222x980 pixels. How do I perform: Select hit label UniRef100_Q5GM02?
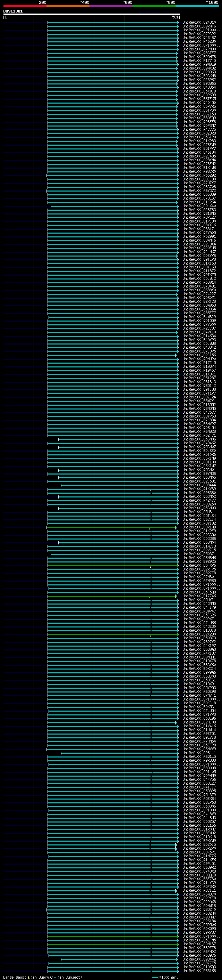coord(199,496)
